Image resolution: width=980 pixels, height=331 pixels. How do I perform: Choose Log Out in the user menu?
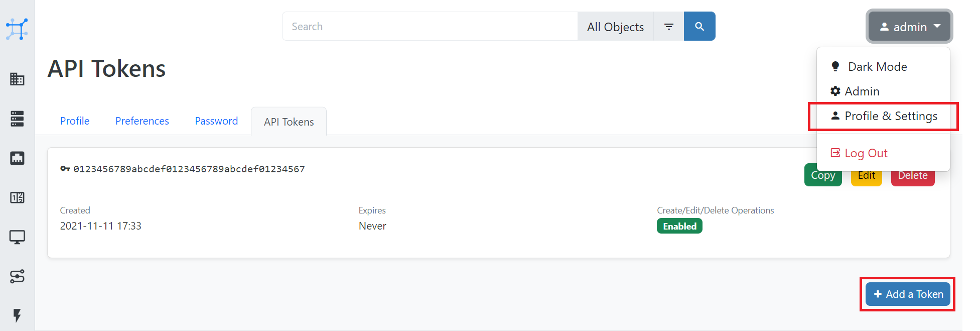[x=866, y=153]
